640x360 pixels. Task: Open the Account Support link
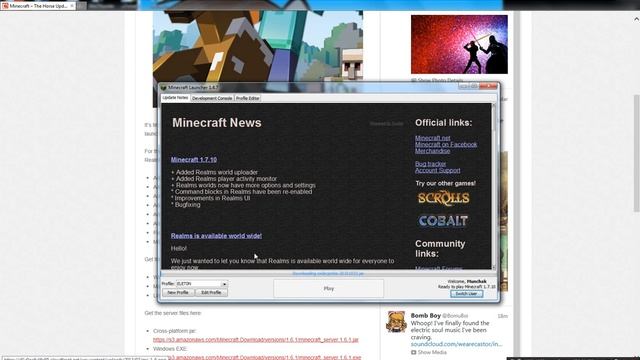(438, 171)
